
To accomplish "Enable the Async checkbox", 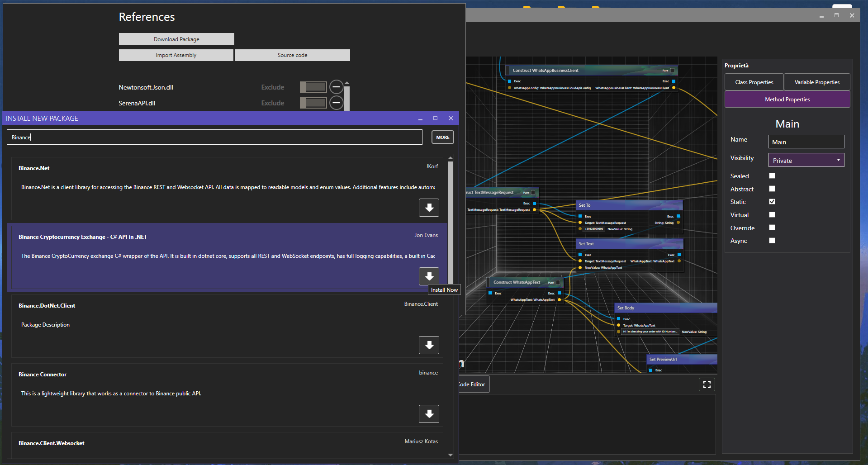I will click(772, 241).
